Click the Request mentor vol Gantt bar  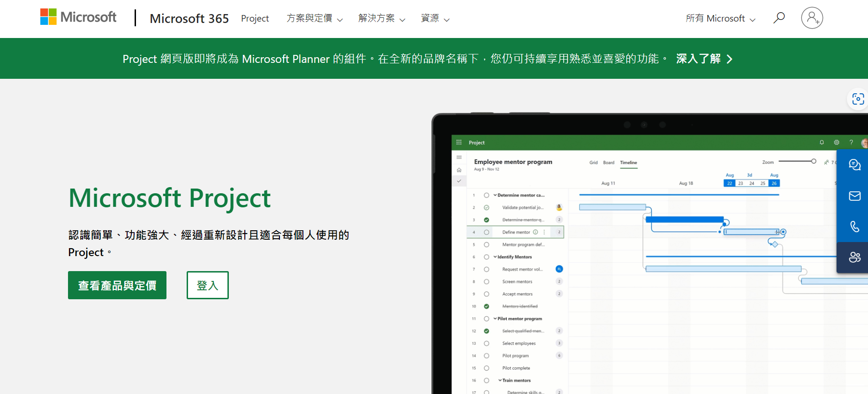tap(723, 269)
